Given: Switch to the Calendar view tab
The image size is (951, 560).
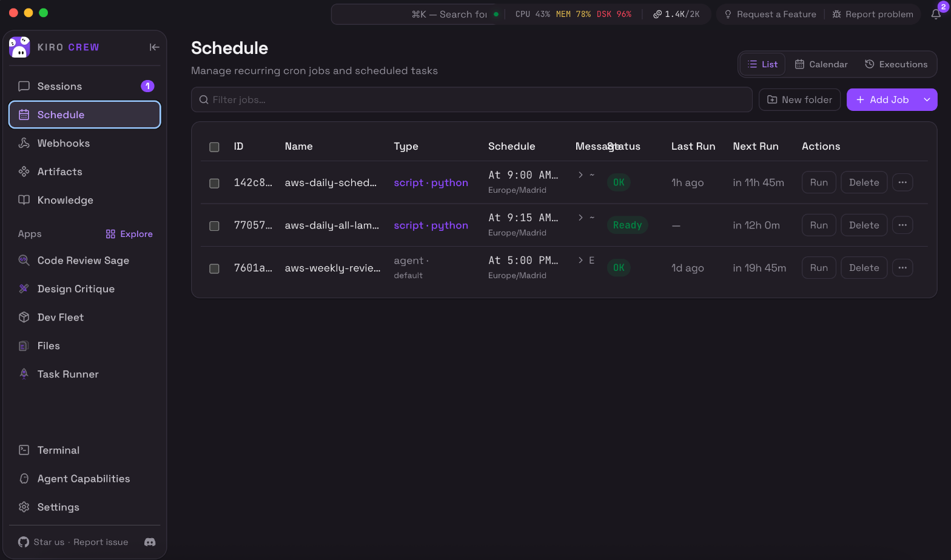Looking at the screenshot, I should pos(821,64).
